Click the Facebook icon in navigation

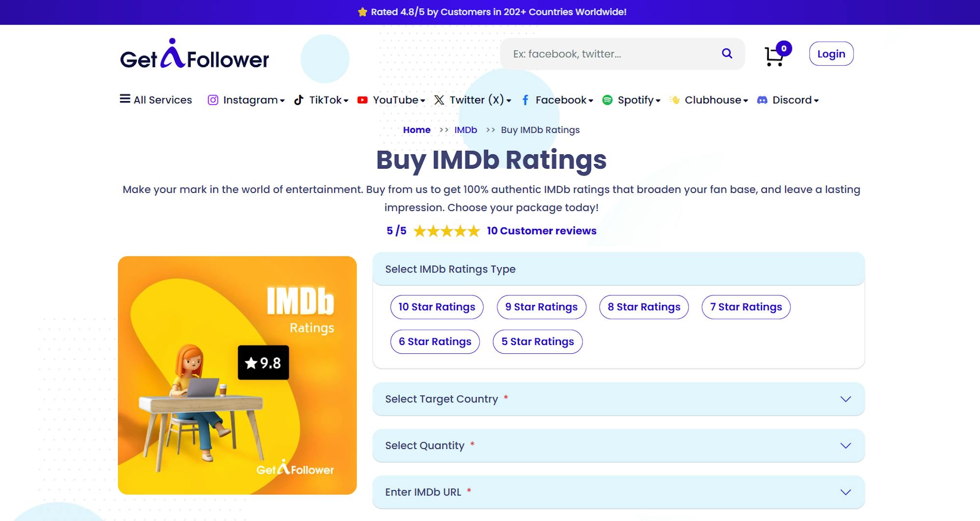(525, 100)
